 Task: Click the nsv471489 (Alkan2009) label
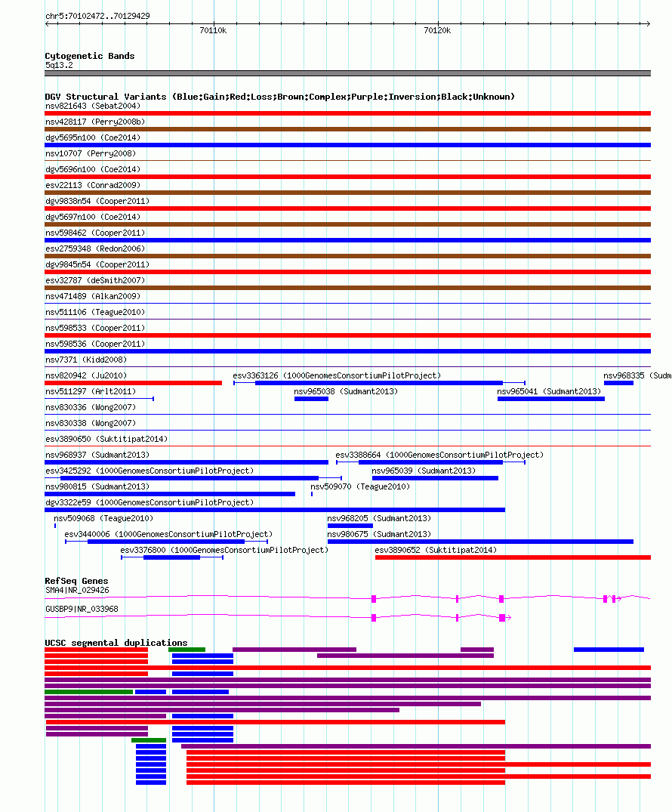[93, 296]
